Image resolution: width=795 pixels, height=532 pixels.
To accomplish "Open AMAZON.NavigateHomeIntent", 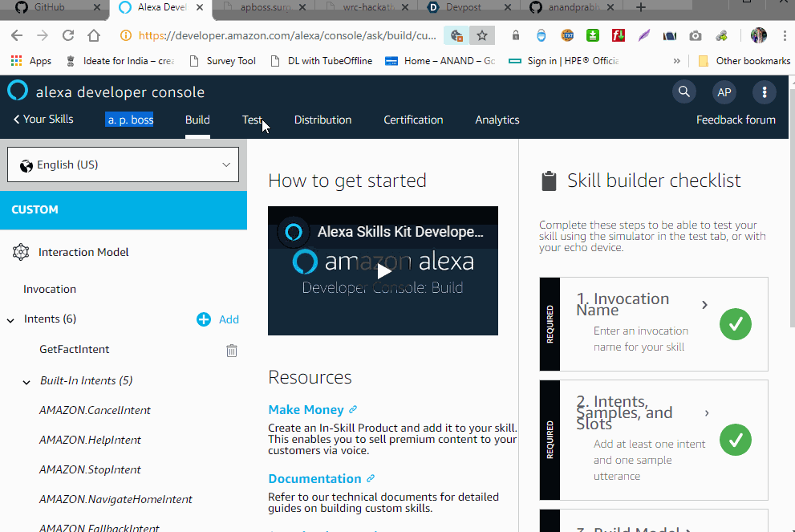I will click(x=116, y=500).
